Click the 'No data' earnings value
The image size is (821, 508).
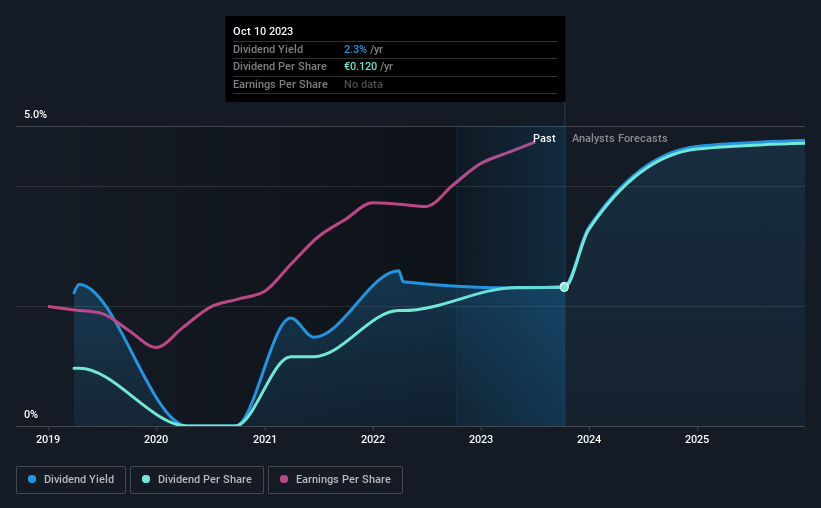(363, 84)
